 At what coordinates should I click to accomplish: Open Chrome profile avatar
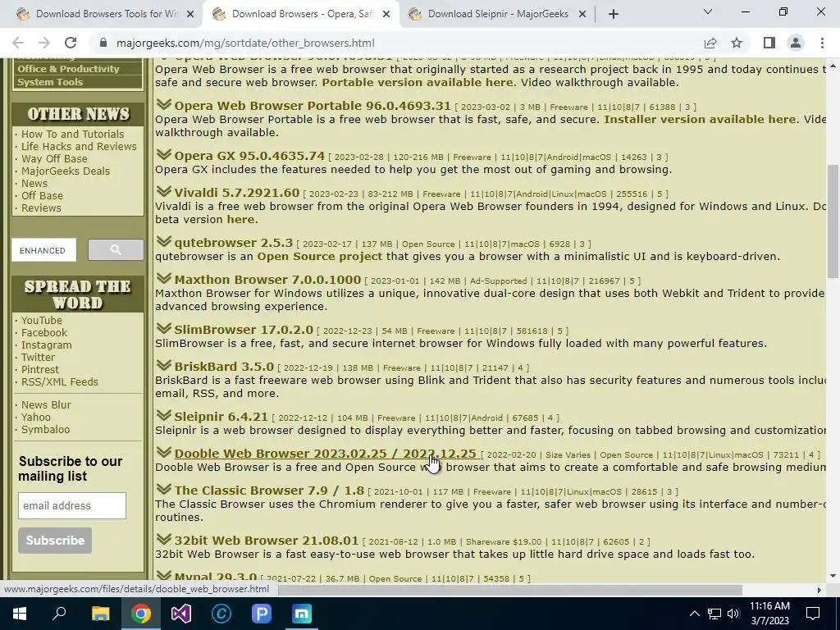796,43
